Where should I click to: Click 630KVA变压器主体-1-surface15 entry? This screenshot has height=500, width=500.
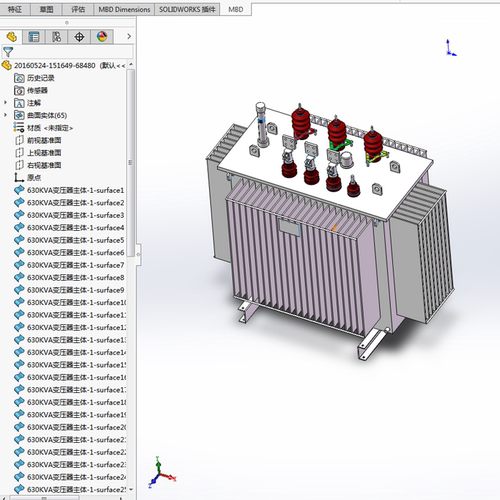pyautogui.click(x=70, y=365)
